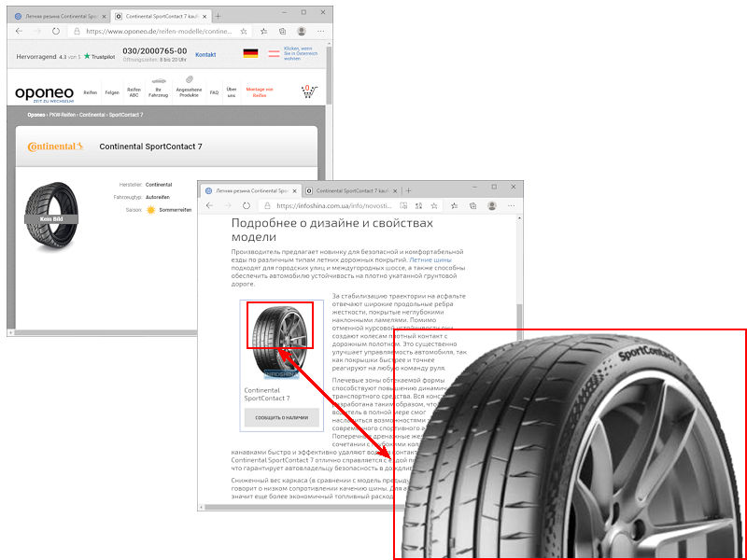
Task: Open the Kontakt link
Action: tap(205, 55)
